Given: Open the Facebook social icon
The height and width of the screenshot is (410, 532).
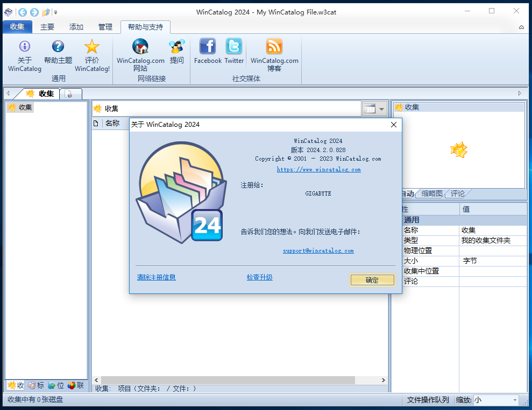Looking at the screenshot, I should pyautogui.click(x=208, y=47).
